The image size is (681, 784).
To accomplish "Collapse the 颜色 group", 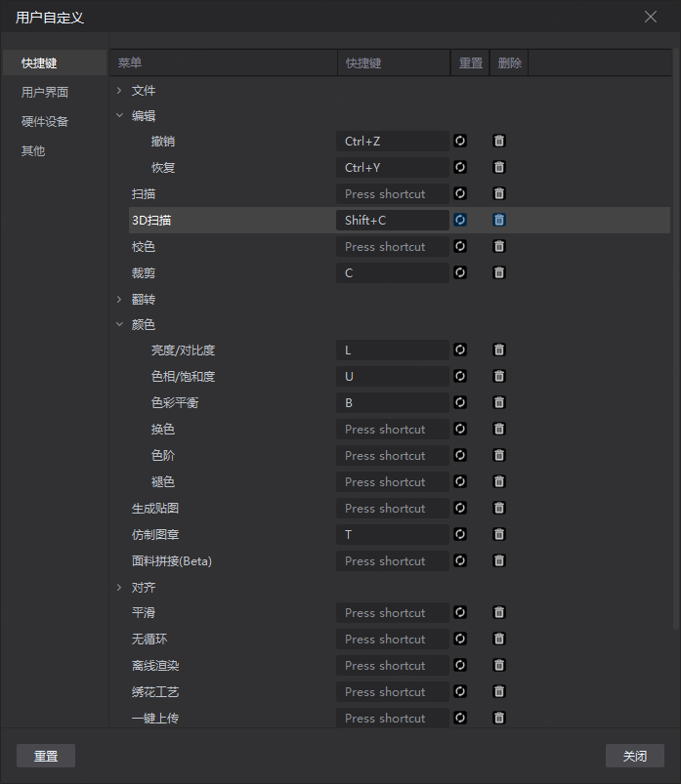I will coord(120,324).
